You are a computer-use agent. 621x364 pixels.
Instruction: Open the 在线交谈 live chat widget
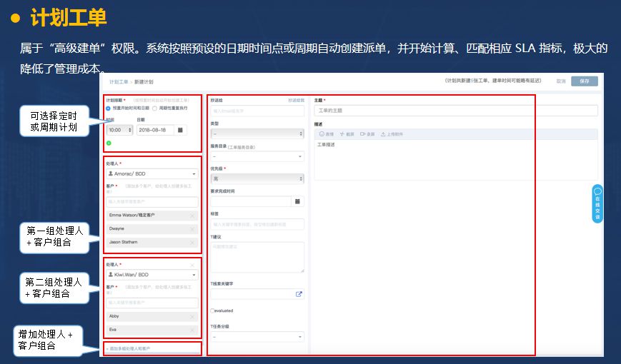click(597, 203)
